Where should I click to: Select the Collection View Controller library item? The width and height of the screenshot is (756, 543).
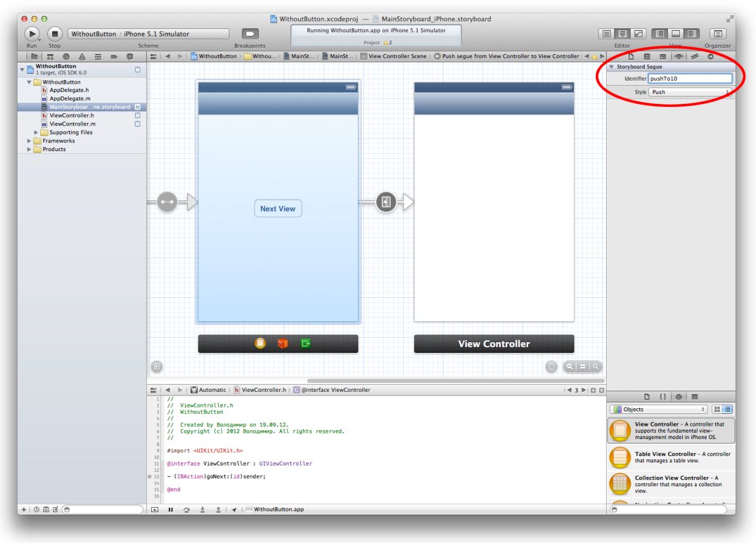[x=671, y=484]
